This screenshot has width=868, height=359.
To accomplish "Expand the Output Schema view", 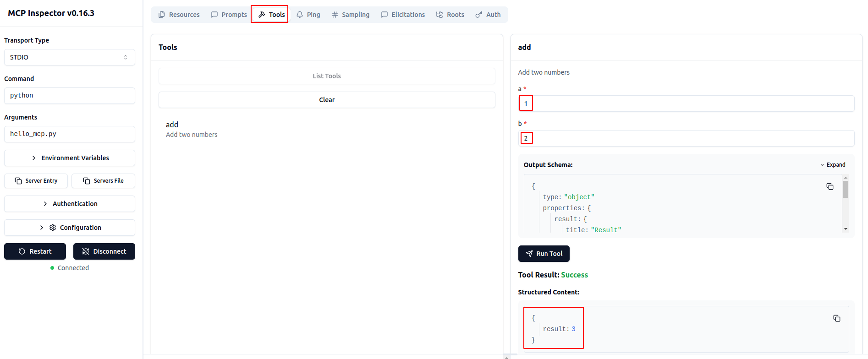I will click(x=833, y=165).
